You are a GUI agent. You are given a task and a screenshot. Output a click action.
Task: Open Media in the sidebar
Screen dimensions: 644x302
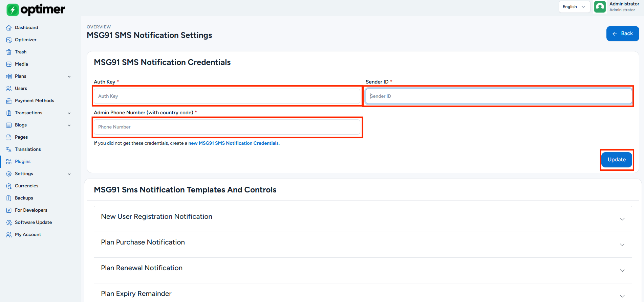[21, 64]
